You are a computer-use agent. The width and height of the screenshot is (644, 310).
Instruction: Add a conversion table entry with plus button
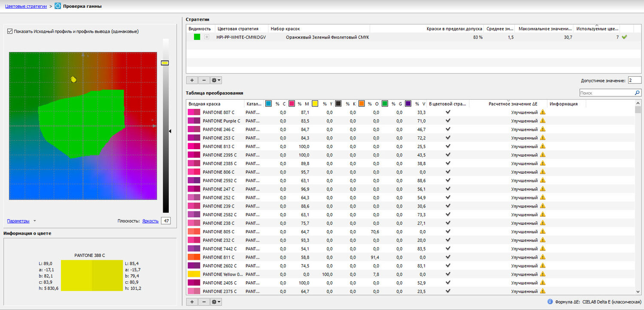coord(191,302)
